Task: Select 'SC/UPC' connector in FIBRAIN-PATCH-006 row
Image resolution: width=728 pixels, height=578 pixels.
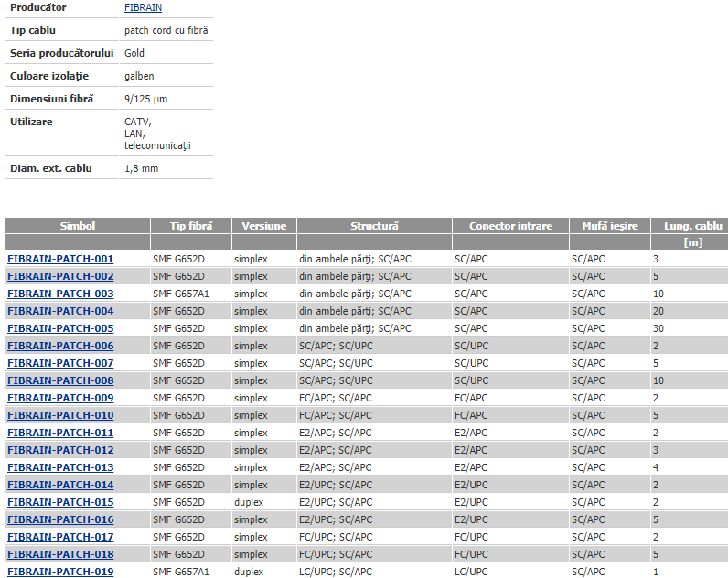Action: [472, 346]
